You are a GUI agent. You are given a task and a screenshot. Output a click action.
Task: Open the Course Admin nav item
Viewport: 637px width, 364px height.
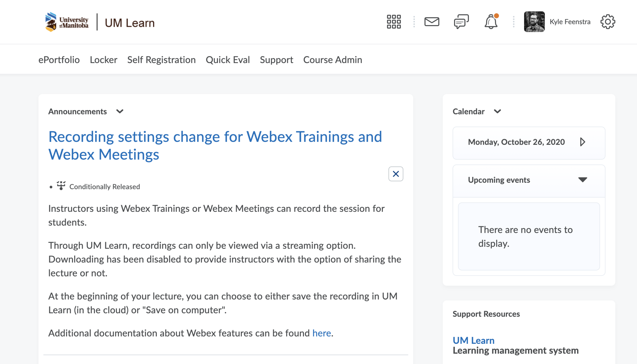click(x=333, y=60)
